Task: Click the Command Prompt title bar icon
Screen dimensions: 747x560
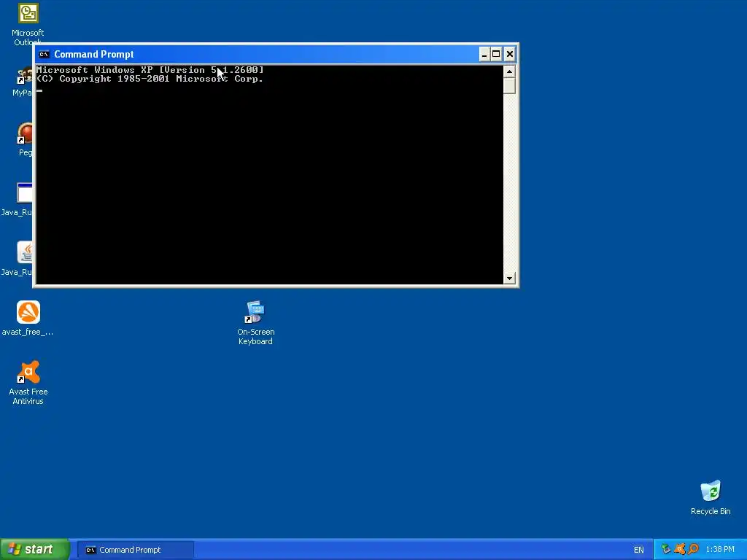Action: (x=44, y=54)
